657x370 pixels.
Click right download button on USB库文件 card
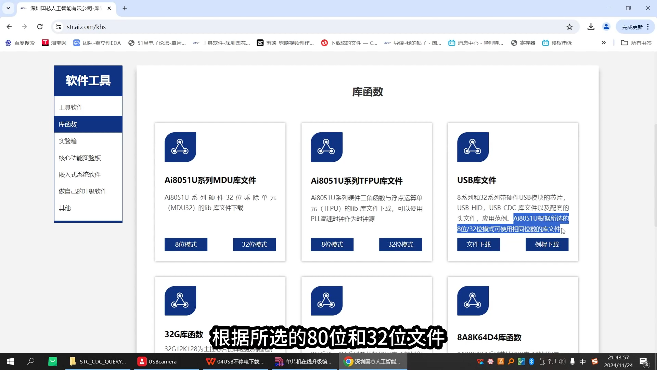click(547, 244)
